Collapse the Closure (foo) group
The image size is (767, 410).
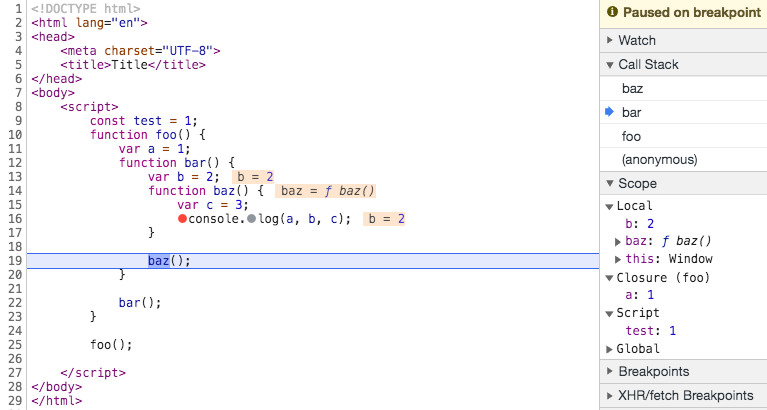[609, 278]
